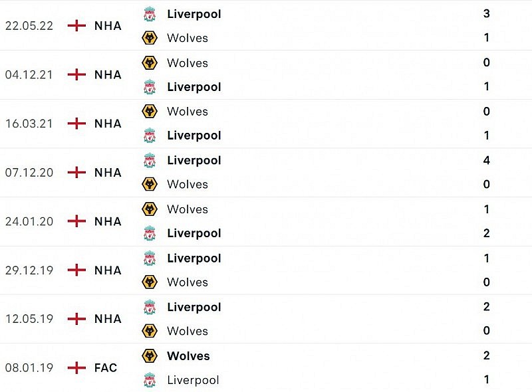This screenshot has width=532, height=392.
Task: Click Liverpool crest in 16.03.21 match
Action: [150, 136]
